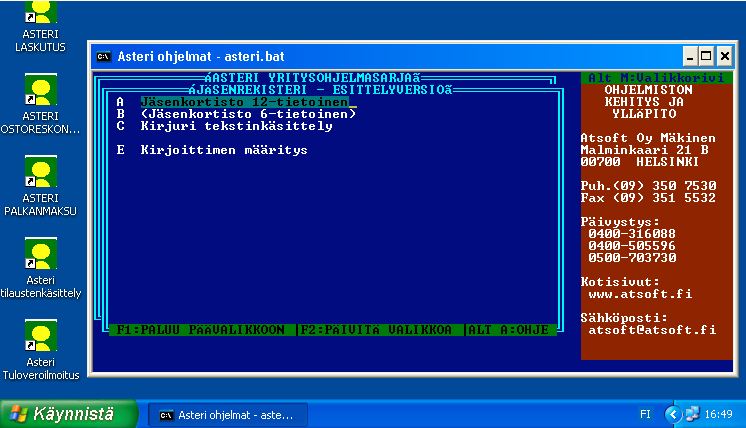The image size is (746, 428).
Task: Click F1:PALUU PÄÄVALIKKOON in the bottom bar
Action: [x=200, y=330]
